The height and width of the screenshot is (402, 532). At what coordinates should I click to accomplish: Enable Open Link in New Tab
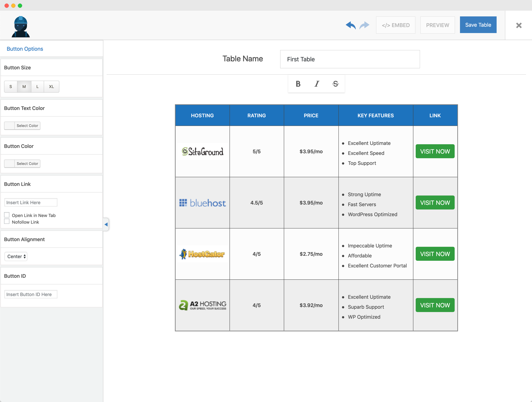(x=7, y=215)
